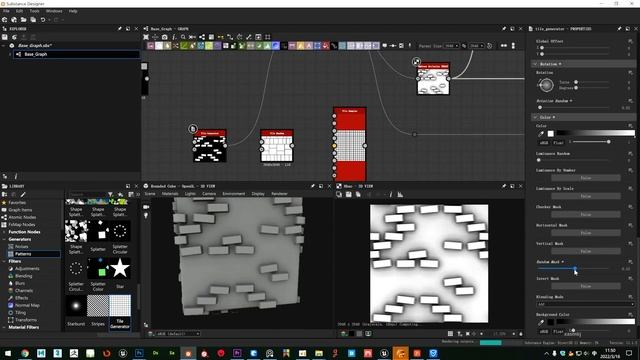The width and height of the screenshot is (640, 360).
Task: Pick Background Color with eyedropper icon
Action: 541,322
